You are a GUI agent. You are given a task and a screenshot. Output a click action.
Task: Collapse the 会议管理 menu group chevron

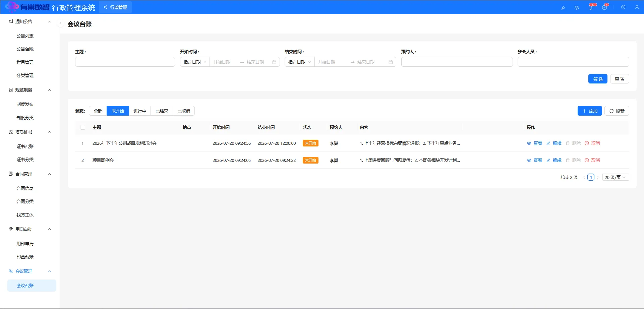(50, 271)
